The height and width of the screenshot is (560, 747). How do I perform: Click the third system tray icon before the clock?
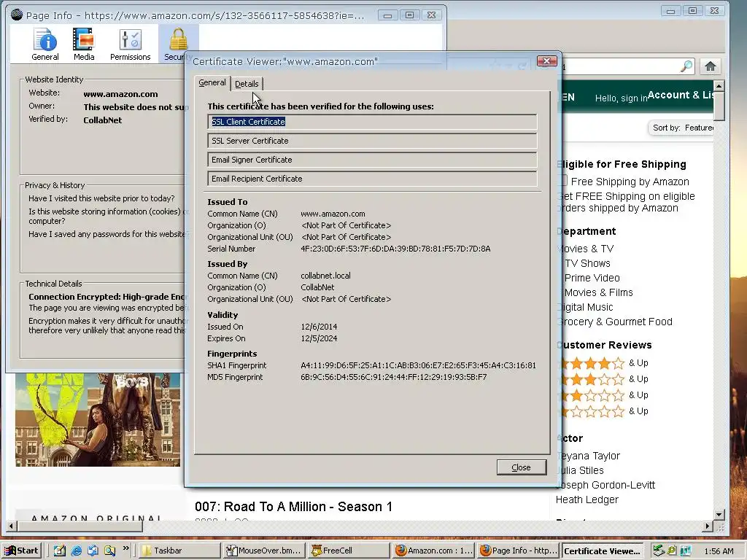[686, 551]
